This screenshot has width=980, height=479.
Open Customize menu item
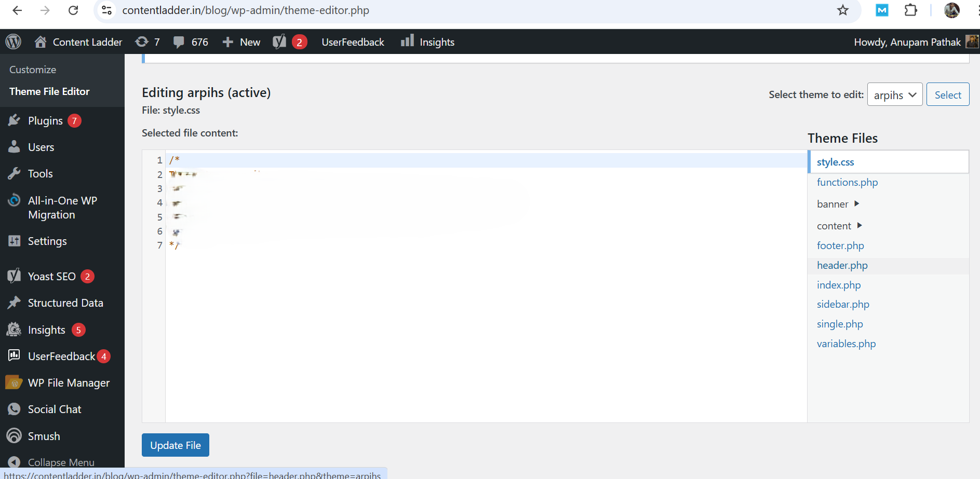point(33,70)
